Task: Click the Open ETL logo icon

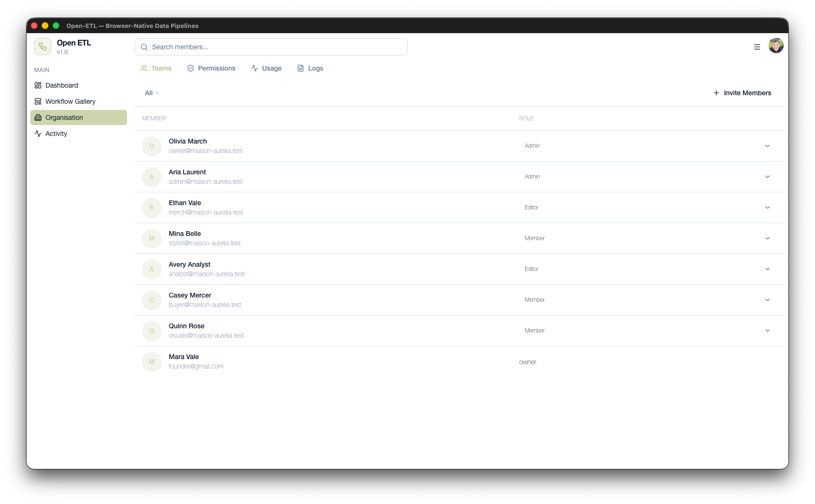Action: [43, 47]
